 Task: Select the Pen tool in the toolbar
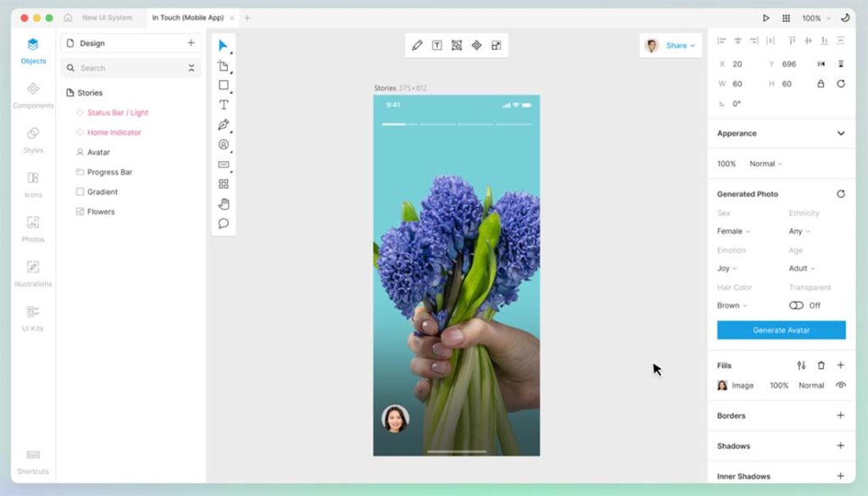point(224,125)
